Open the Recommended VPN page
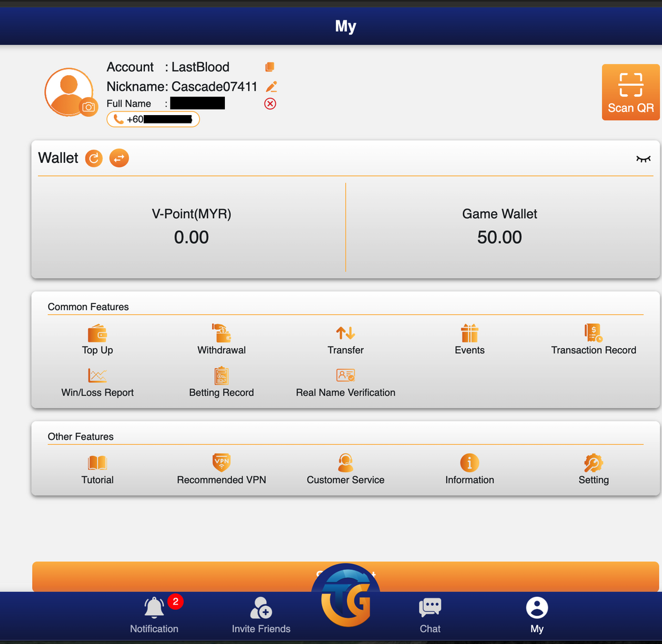The width and height of the screenshot is (662, 644). pos(221,469)
